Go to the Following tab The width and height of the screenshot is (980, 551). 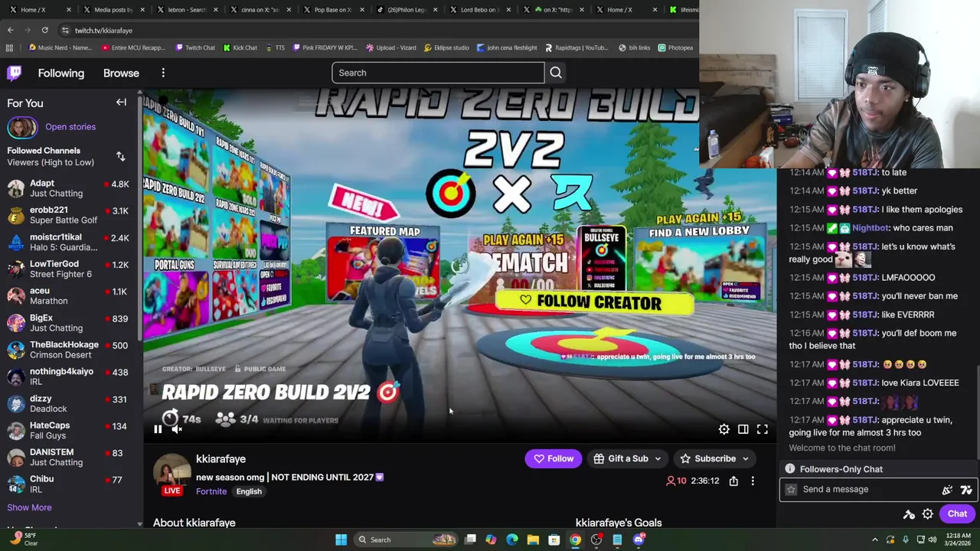(61, 73)
